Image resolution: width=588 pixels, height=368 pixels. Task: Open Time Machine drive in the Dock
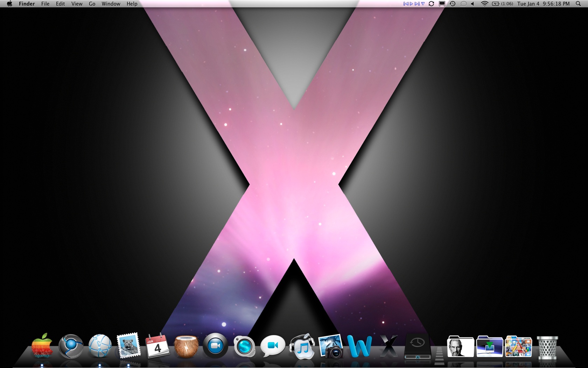pos(418,346)
